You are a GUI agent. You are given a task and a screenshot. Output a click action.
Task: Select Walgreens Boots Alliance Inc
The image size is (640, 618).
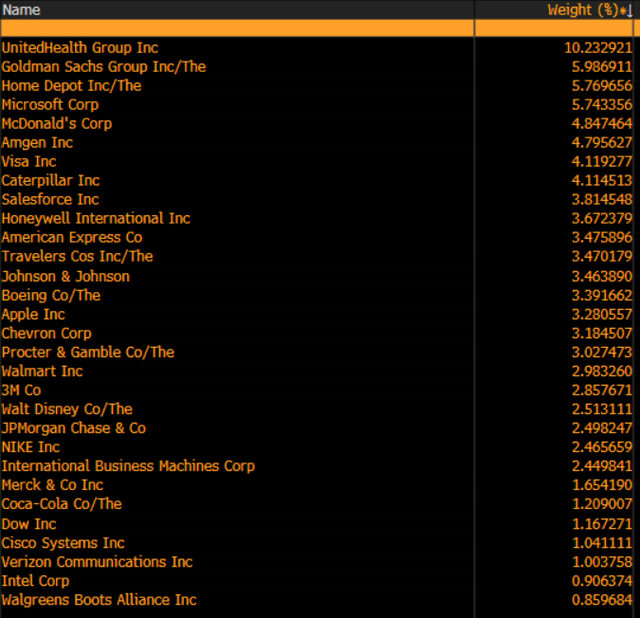(99, 600)
